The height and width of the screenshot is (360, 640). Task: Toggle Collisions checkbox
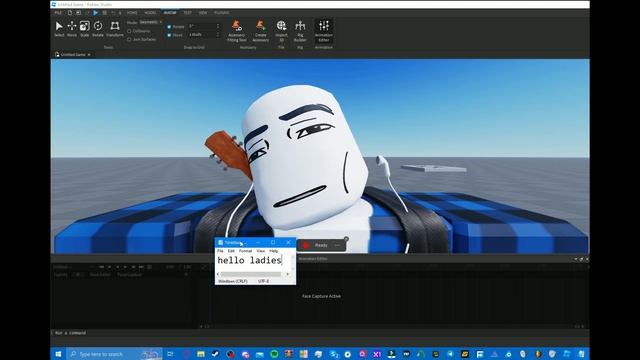click(x=129, y=31)
